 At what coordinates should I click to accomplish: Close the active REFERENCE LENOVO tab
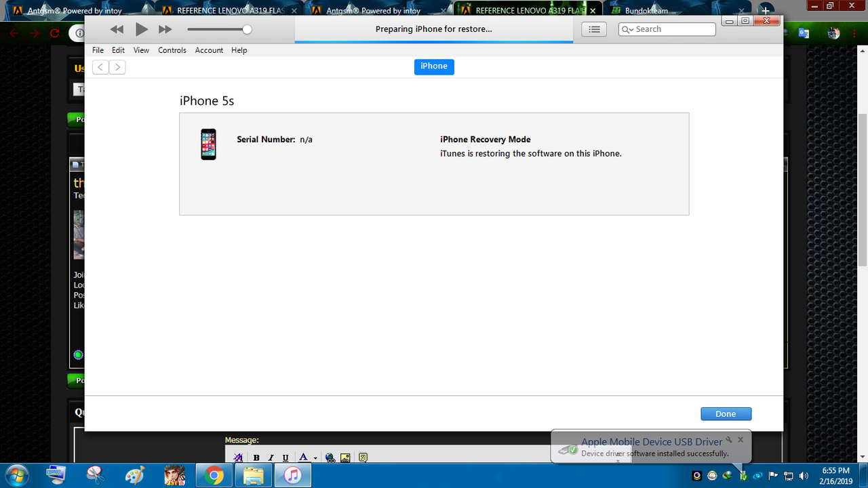point(593,11)
